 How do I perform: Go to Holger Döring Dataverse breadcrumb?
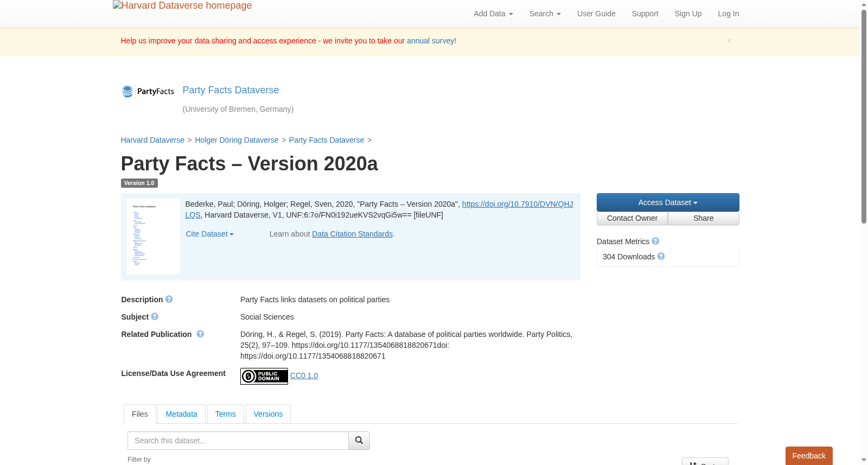coord(237,140)
